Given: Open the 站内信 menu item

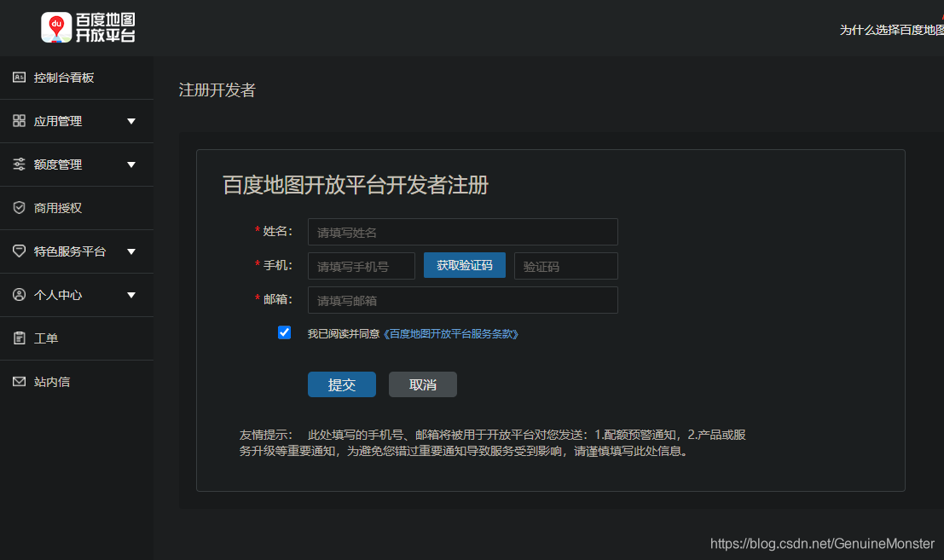Looking at the screenshot, I should point(77,382).
